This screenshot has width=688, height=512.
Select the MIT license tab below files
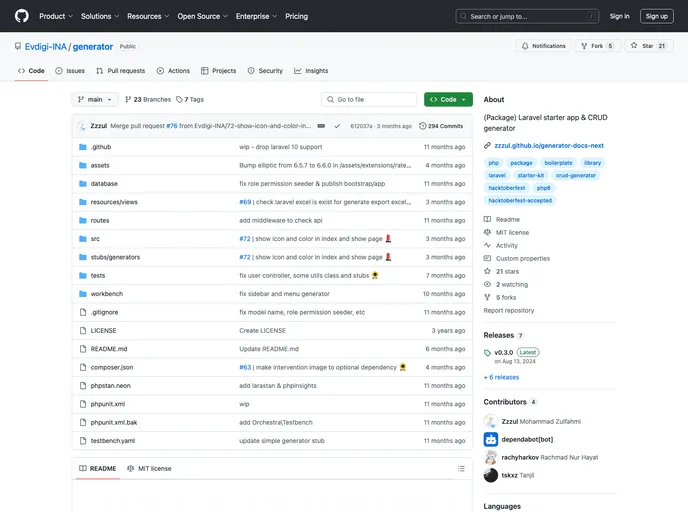(149, 469)
